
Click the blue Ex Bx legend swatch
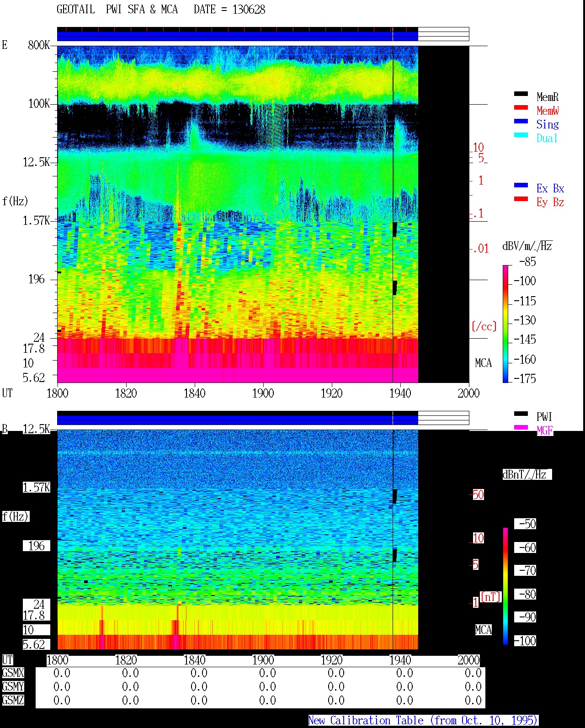coord(521,185)
